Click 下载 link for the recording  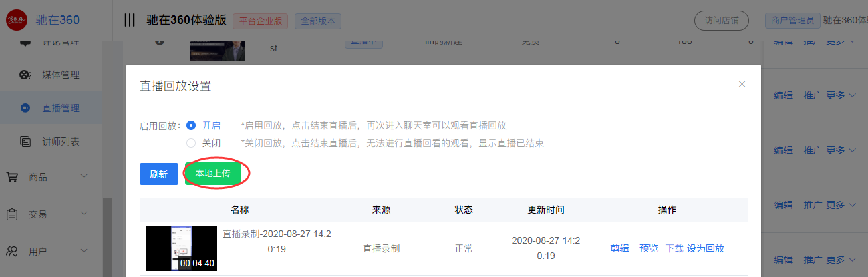point(674,248)
